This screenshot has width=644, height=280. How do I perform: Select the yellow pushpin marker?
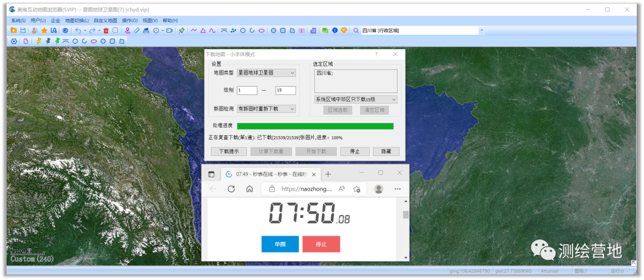click(x=39, y=41)
